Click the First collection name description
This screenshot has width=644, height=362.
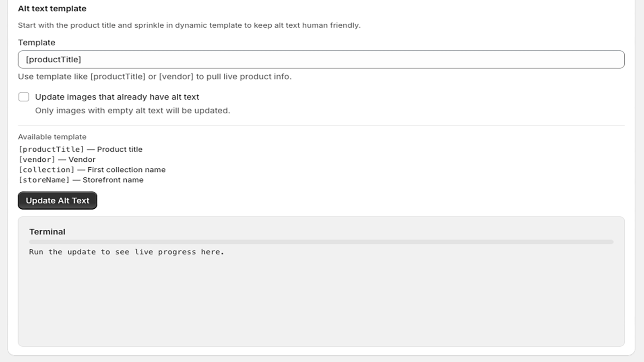[x=126, y=169]
